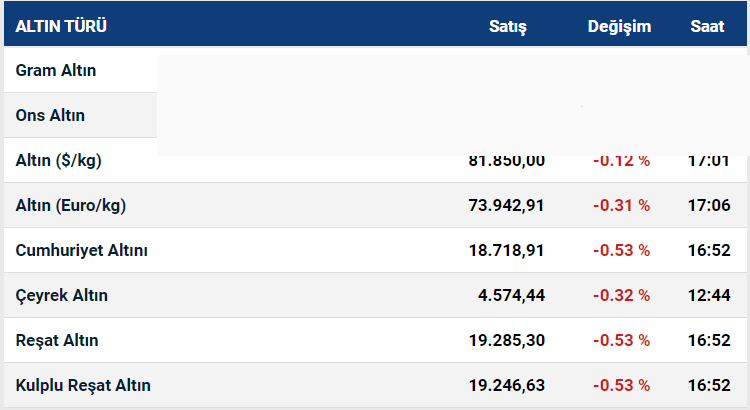This screenshot has width=750, height=410.
Task: Click the 19.246,63 sale price
Action: tap(507, 385)
